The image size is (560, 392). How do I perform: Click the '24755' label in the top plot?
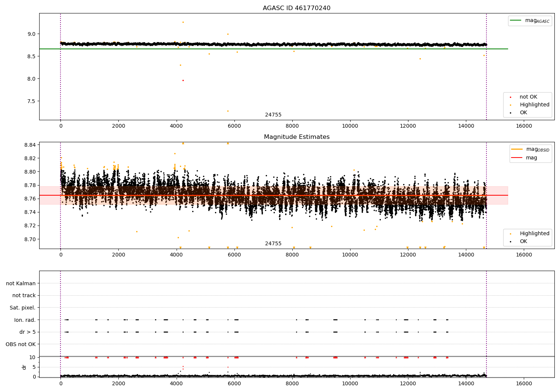[273, 115]
